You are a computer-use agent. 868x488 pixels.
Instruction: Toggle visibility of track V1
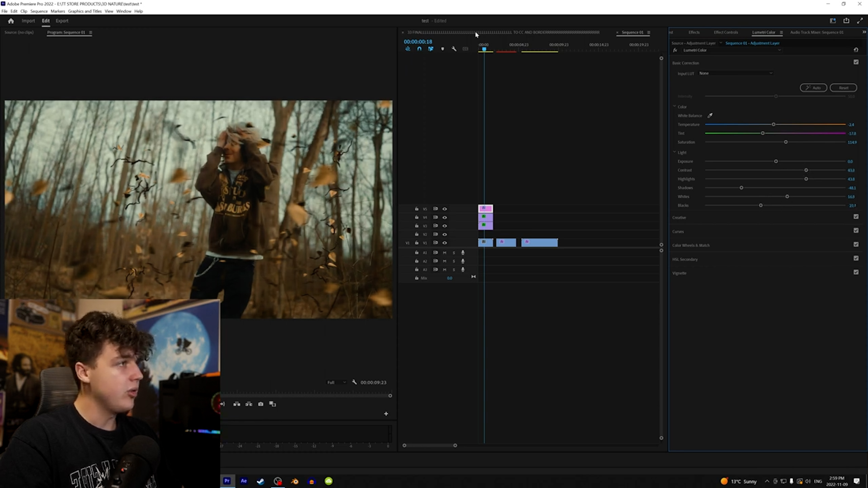pos(444,243)
